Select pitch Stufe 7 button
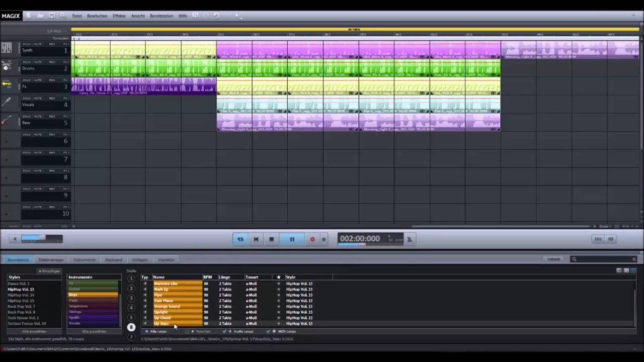 click(131, 337)
